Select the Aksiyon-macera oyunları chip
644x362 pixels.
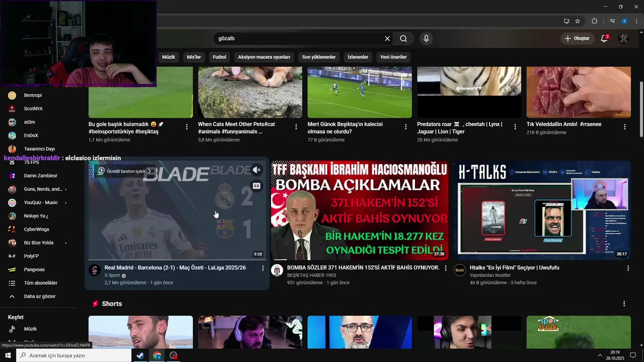coord(264,57)
